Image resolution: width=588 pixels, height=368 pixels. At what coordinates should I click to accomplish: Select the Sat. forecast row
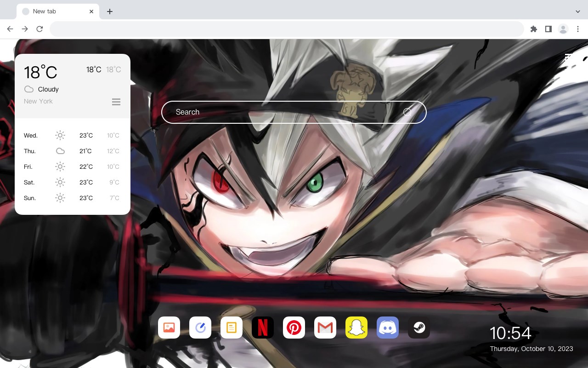pyautogui.click(x=73, y=182)
